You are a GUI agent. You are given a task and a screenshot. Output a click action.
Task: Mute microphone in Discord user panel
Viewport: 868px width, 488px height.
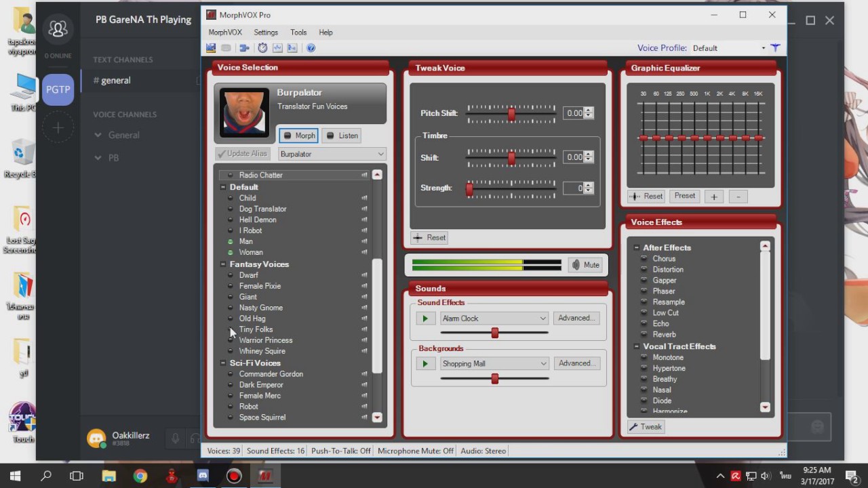pyautogui.click(x=175, y=439)
